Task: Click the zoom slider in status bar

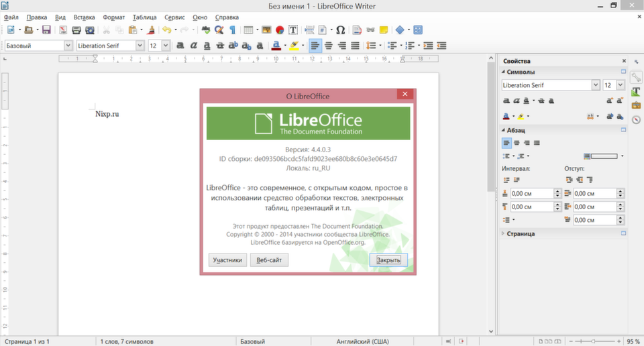Action: pyautogui.click(x=594, y=341)
